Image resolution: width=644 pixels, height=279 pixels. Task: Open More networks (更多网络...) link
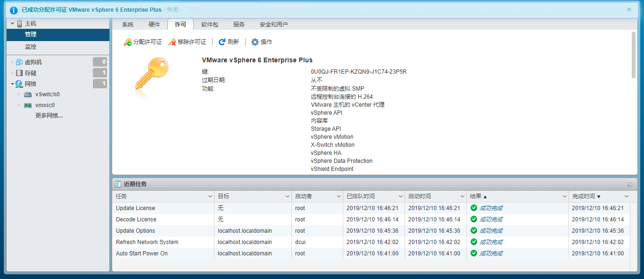(x=49, y=116)
